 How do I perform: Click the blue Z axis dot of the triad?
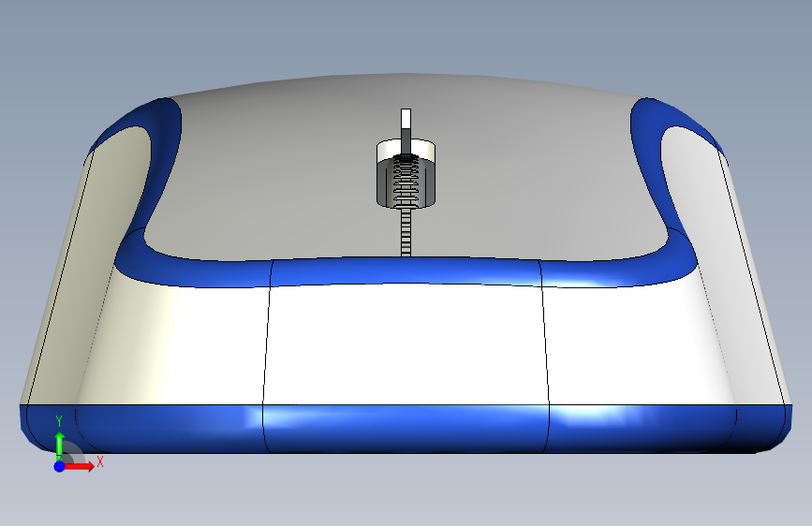pyautogui.click(x=59, y=466)
